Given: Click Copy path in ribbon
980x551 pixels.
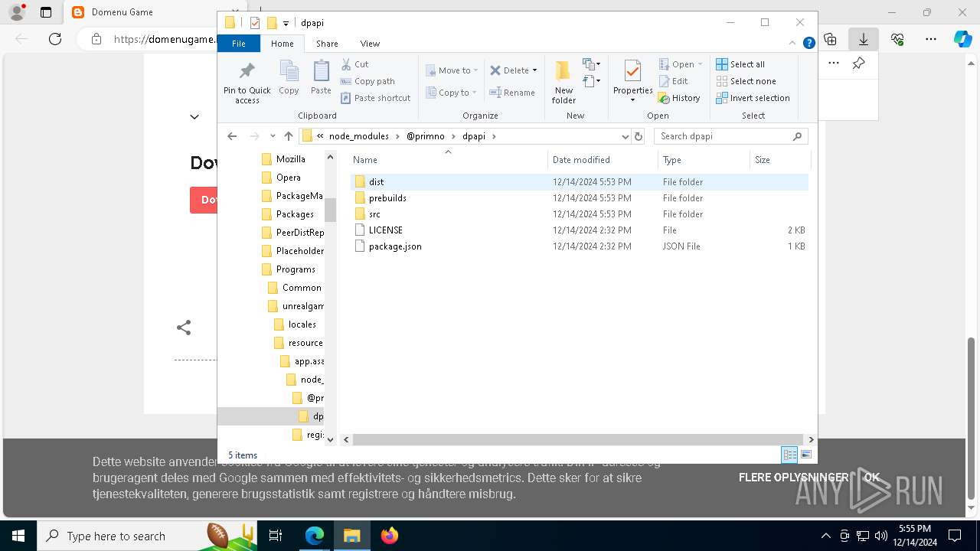Looking at the screenshot, I should [x=367, y=81].
